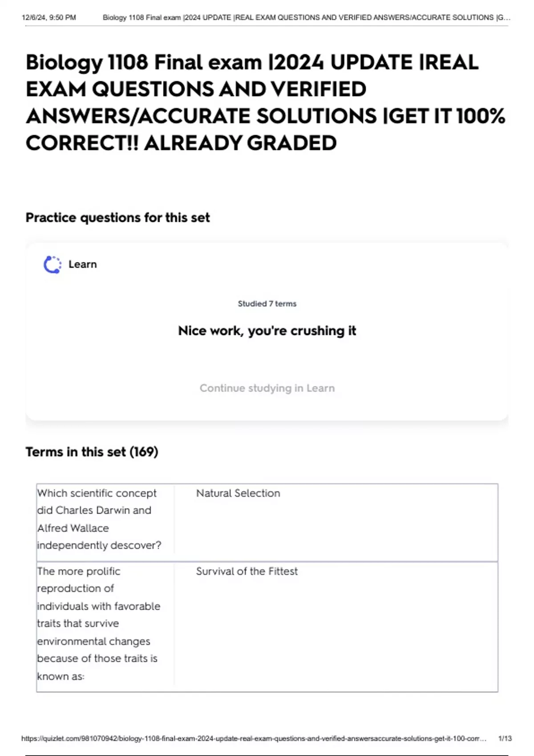The image size is (534, 756).
Task: Click 'The more prolific' question line
Action: point(79,571)
